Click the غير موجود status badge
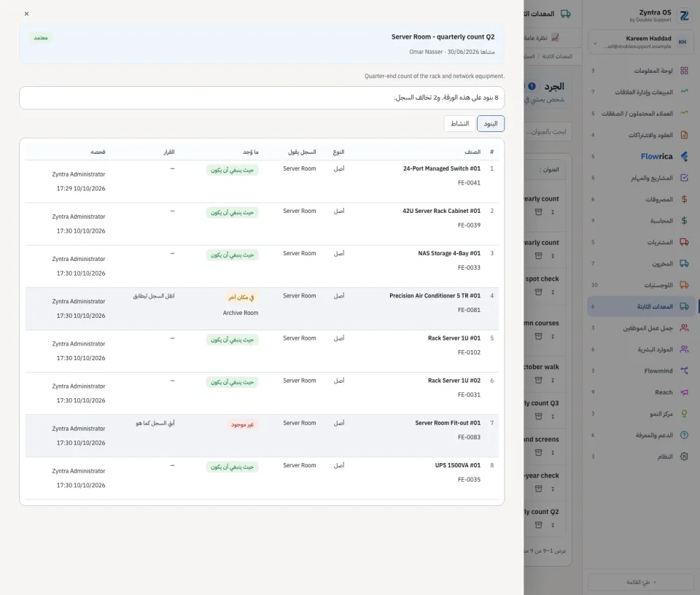 click(242, 424)
